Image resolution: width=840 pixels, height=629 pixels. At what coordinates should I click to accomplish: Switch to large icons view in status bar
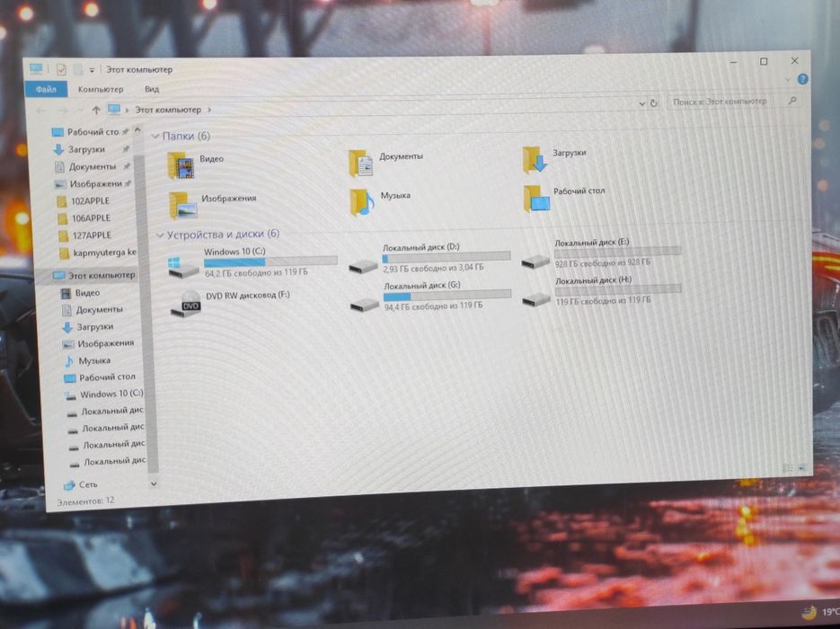click(x=802, y=468)
